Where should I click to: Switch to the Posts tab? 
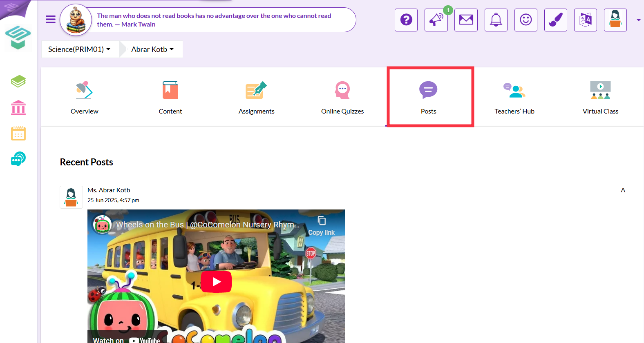[429, 97]
